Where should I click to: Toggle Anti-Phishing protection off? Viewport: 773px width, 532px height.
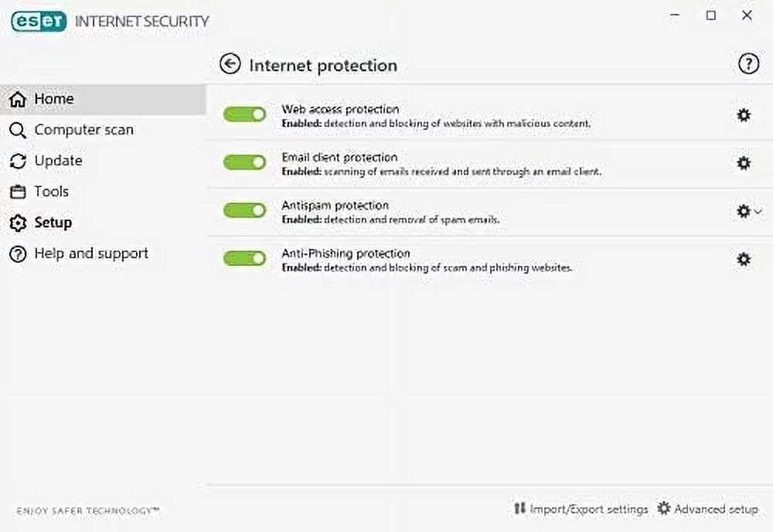coord(244,257)
